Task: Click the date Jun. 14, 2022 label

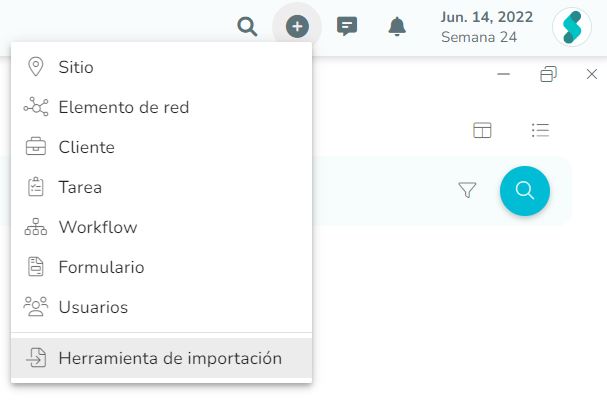Action: [x=487, y=17]
